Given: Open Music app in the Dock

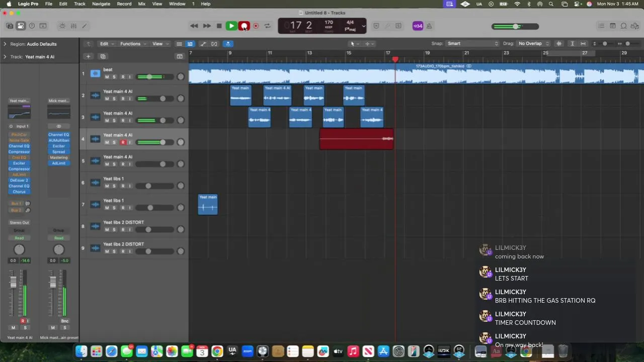Looking at the screenshot, I should 353,351.
